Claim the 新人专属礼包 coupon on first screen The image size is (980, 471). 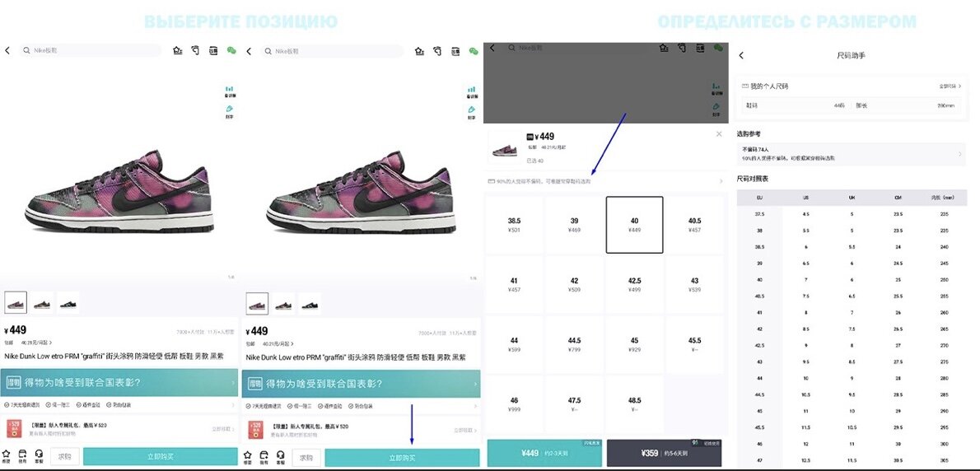224,429
